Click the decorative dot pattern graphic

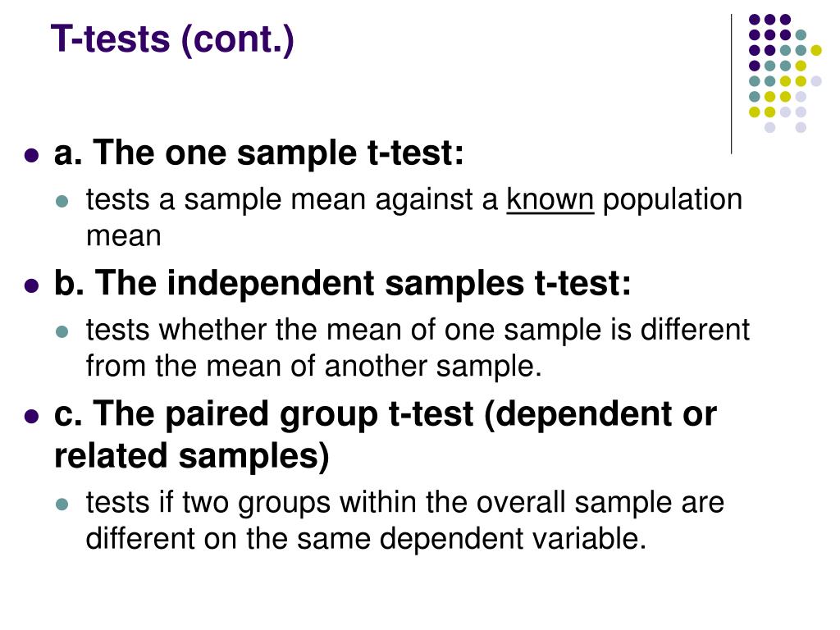(x=785, y=73)
